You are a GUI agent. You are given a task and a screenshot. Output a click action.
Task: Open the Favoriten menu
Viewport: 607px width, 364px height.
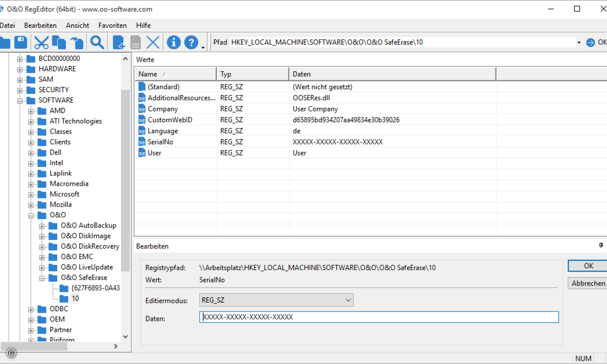(112, 25)
